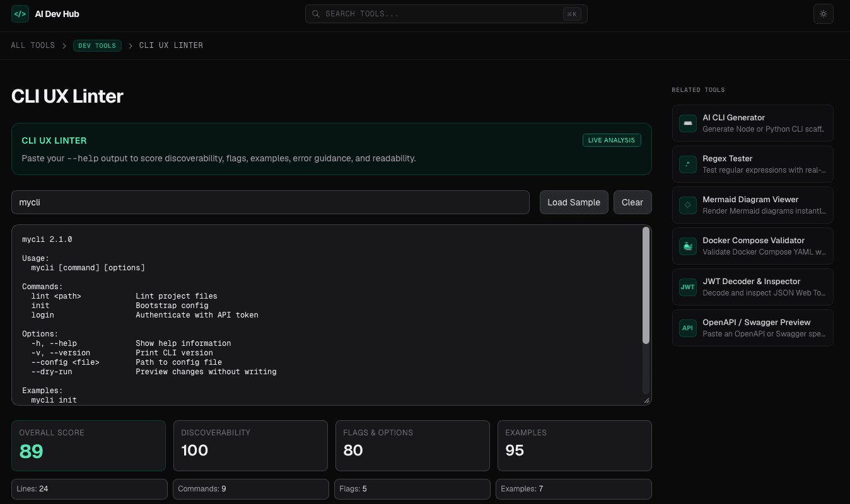Click the AI Dev Hub logo icon
The height and width of the screenshot is (504, 850).
point(20,13)
